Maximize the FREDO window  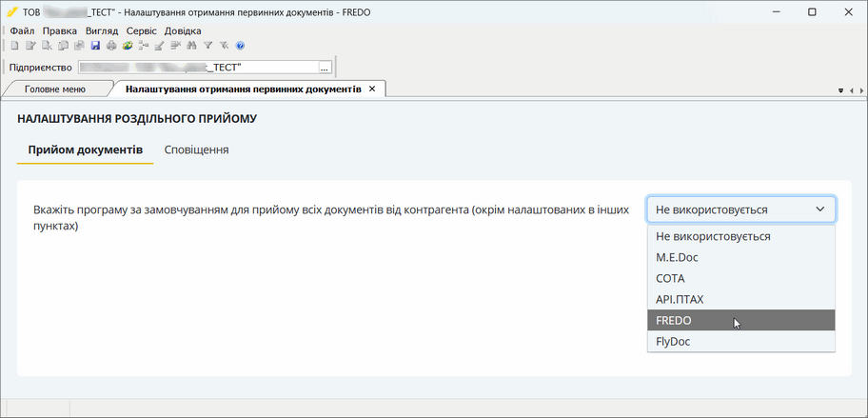click(x=812, y=12)
